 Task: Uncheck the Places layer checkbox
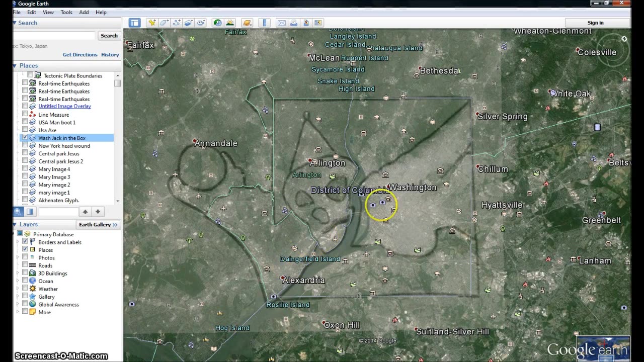click(x=25, y=250)
